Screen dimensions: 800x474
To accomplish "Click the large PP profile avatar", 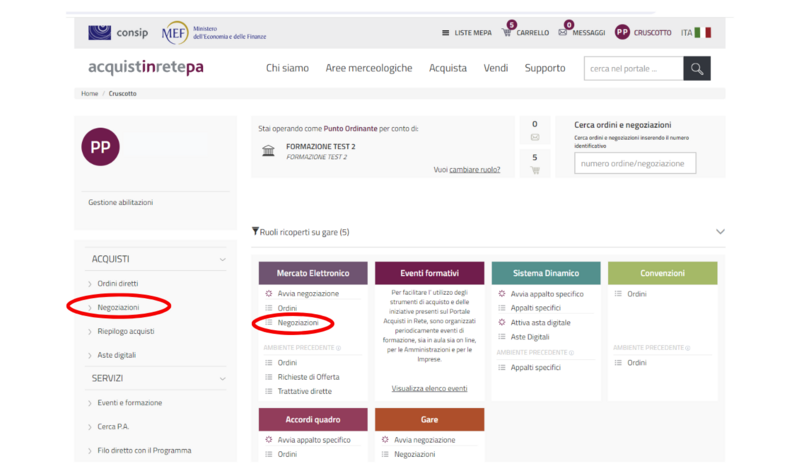I will click(x=101, y=147).
